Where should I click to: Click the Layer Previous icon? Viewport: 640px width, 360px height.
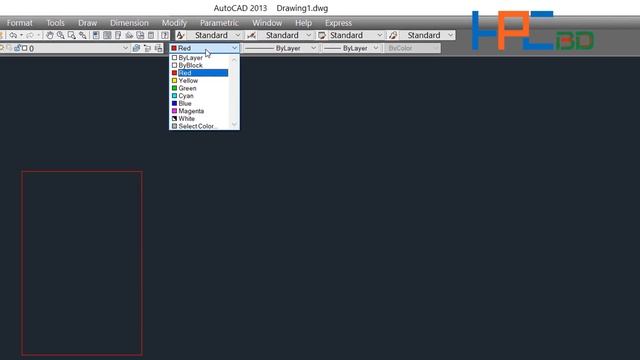coord(147,48)
